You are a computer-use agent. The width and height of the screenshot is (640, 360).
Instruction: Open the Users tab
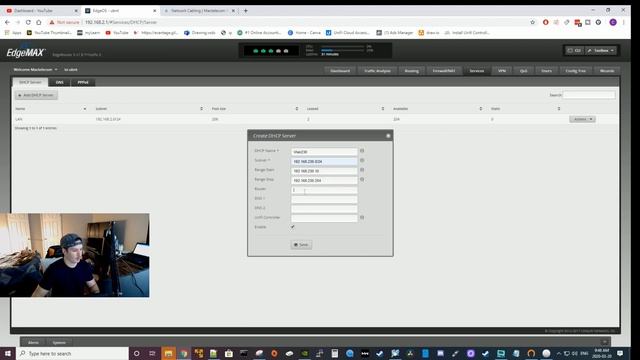tap(546, 71)
